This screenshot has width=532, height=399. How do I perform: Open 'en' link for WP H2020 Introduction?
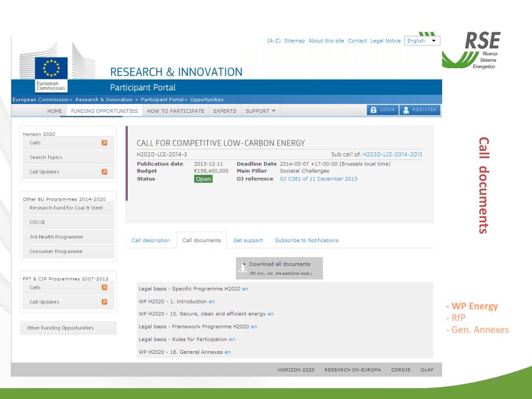(212, 302)
